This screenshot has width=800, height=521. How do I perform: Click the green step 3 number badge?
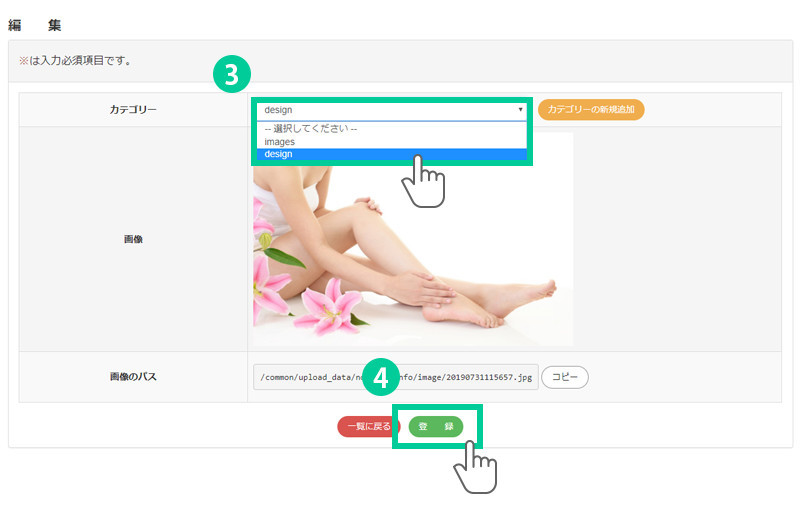(231, 76)
